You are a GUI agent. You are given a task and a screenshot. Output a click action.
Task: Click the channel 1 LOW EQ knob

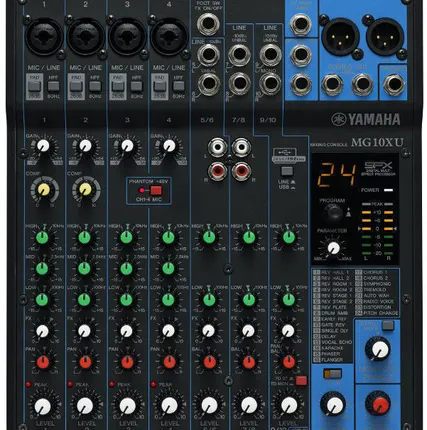[x=42, y=300]
